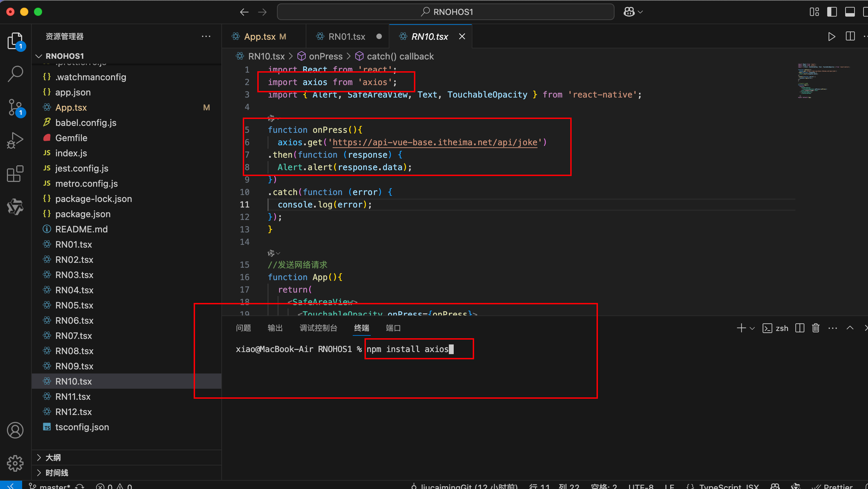Open tsconfig.json in the explorer
Viewport: 868px width, 489px height.
pos(127,427)
